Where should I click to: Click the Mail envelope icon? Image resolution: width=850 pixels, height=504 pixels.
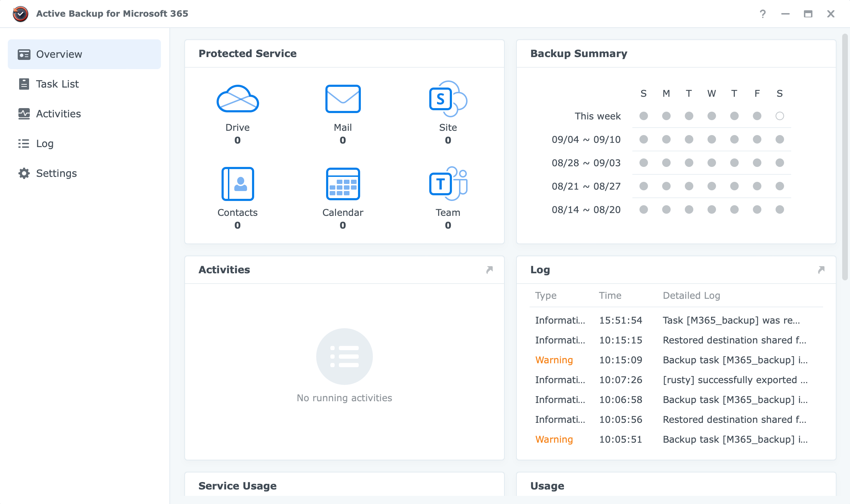click(343, 99)
